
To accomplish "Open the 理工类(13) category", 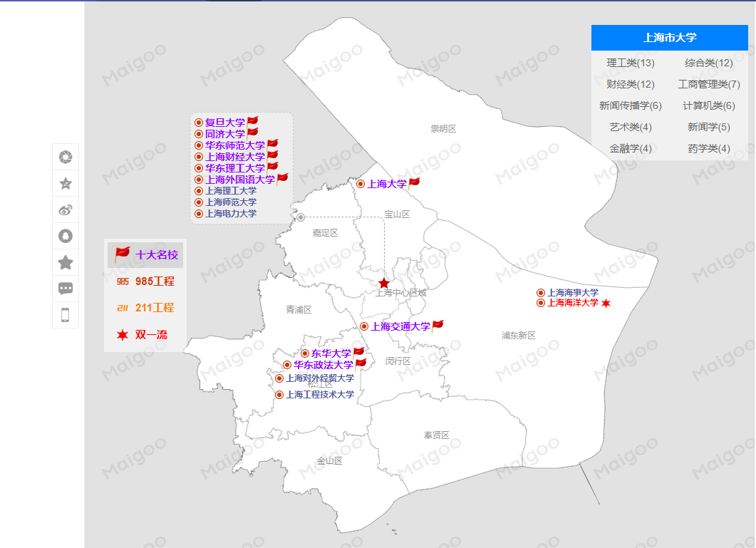I will pos(630,63).
